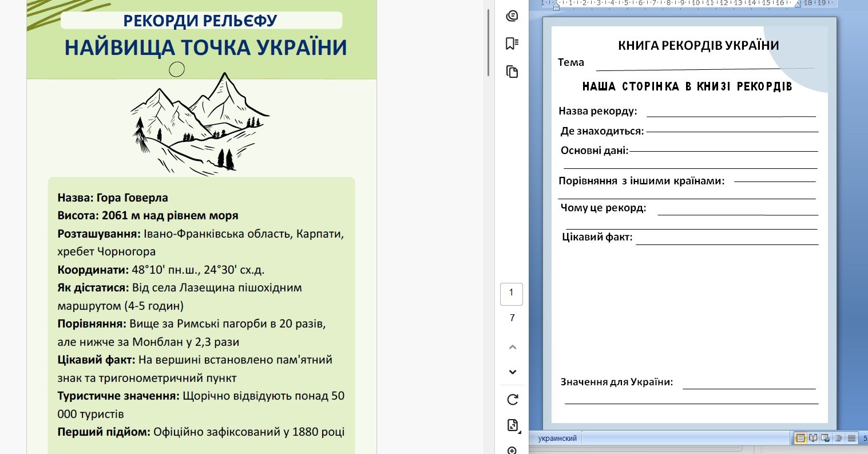Switch to Outline view icon
This screenshot has height=454, width=868.
click(x=839, y=439)
